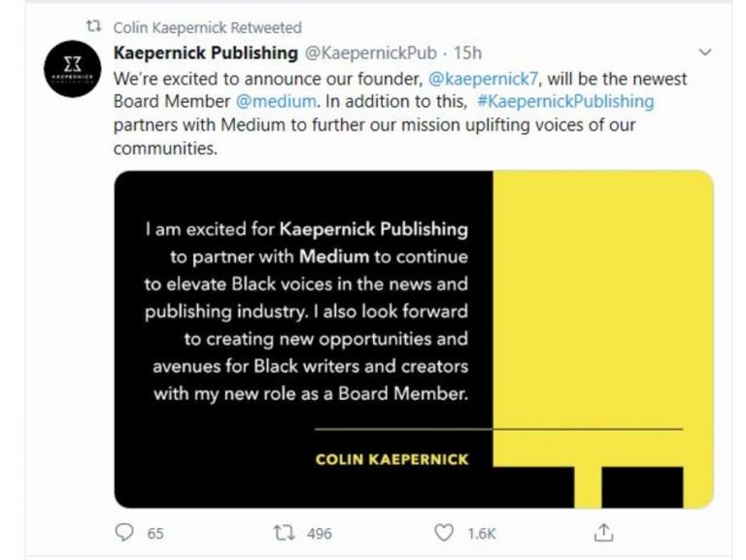The image size is (746, 560).
Task: Open the "Colin Kaepernick Retweeted" link
Action: [208, 27]
